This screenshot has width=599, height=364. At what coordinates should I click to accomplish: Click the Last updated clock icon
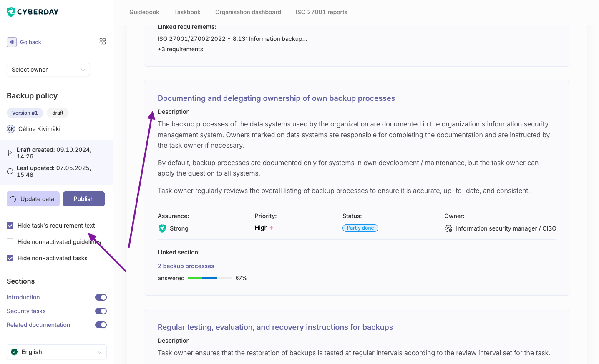coord(10,171)
